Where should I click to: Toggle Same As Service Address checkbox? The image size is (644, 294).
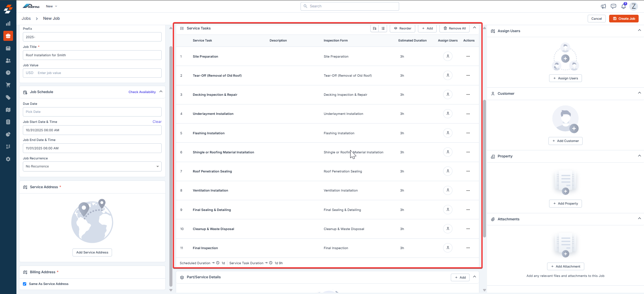24,284
